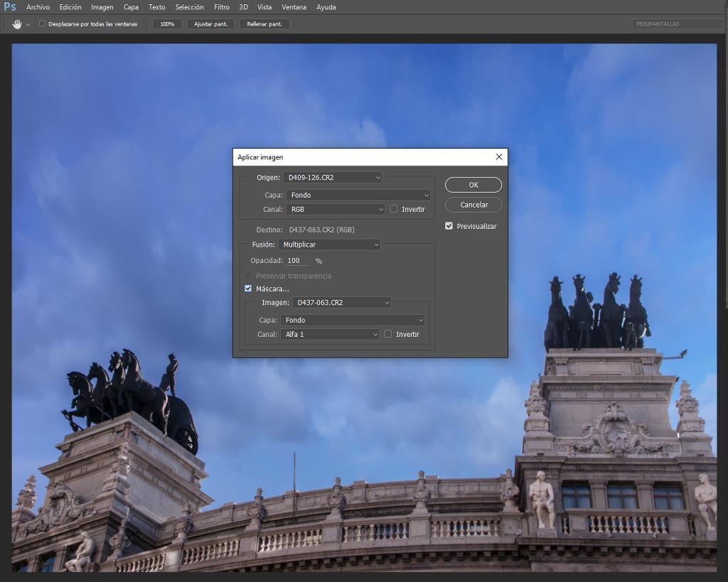The height and width of the screenshot is (582, 728).
Task: Open the Ventana menu
Action: pyautogui.click(x=294, y=7)
